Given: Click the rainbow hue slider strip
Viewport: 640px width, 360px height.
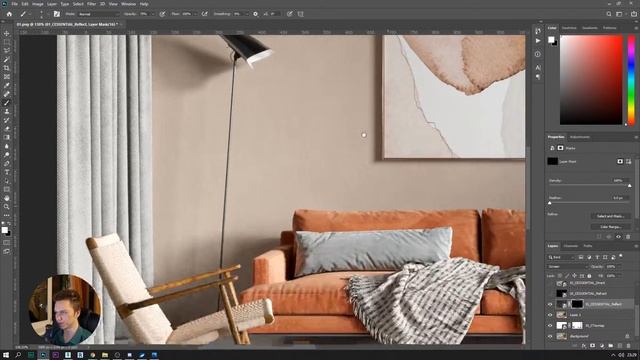Looking at the screenshot, I should 631,80.
